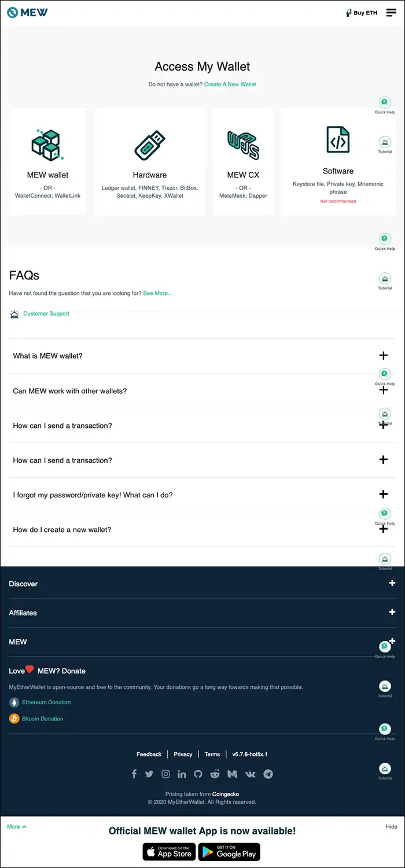The height and width of the screenshot is (868, 405).
Task: Open the GitHub social icon in the footer
Action: pyautogui.click(x=198, y=774)
